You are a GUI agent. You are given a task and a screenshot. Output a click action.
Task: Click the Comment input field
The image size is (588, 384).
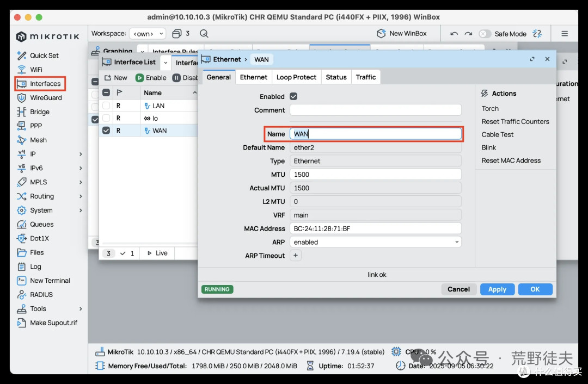(375, 110)
